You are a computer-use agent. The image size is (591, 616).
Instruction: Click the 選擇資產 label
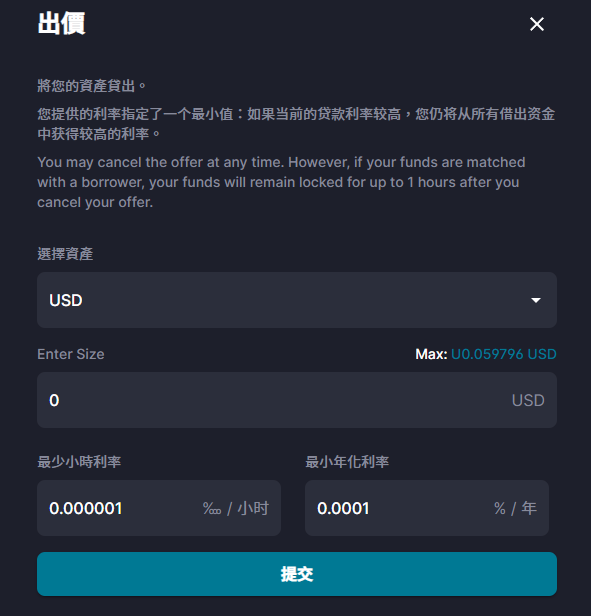pyautogui.click(x=65, y=254)
